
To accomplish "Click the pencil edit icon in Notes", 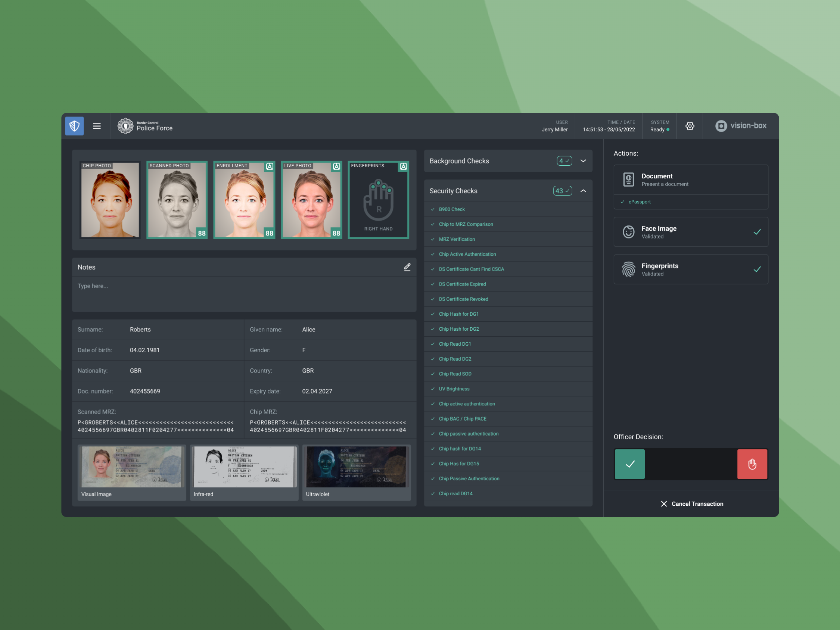I will pos(407,267).
